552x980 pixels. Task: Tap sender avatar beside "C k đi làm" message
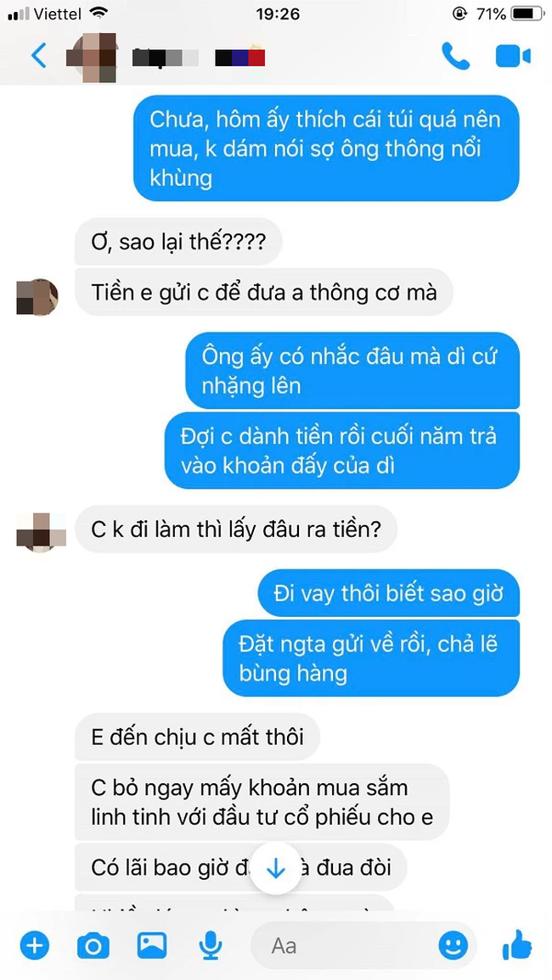tap(41, 532)
